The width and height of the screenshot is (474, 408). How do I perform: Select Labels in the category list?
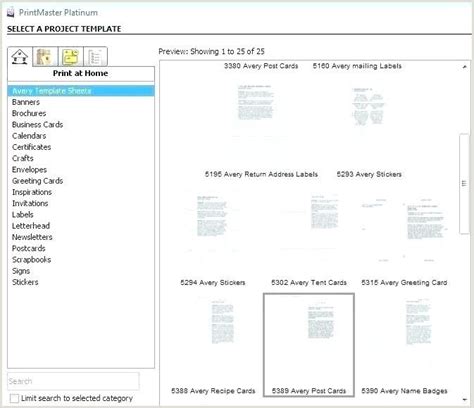23,215
